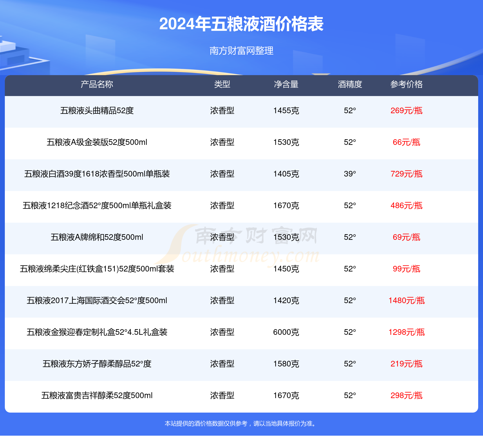Select product 五粮液金猴迎春定制礼盒52°4.5L礼盒装
The width and height of the screenshot is (483, 448).
coord(97,332)
